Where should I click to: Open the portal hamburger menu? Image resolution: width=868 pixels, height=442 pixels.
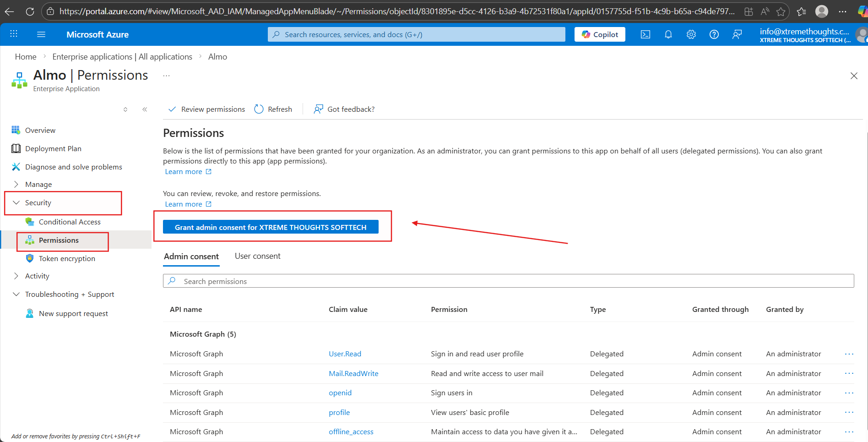pos(41,34)
